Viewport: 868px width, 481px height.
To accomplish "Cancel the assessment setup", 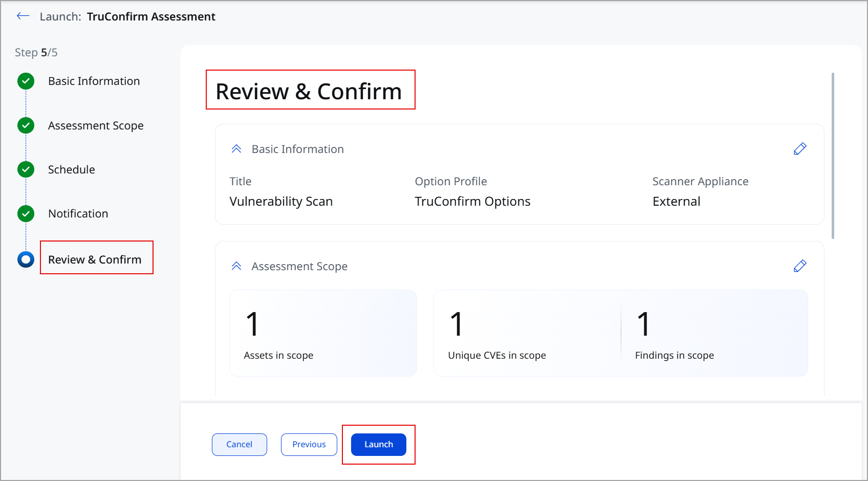I will coord(240,445).
